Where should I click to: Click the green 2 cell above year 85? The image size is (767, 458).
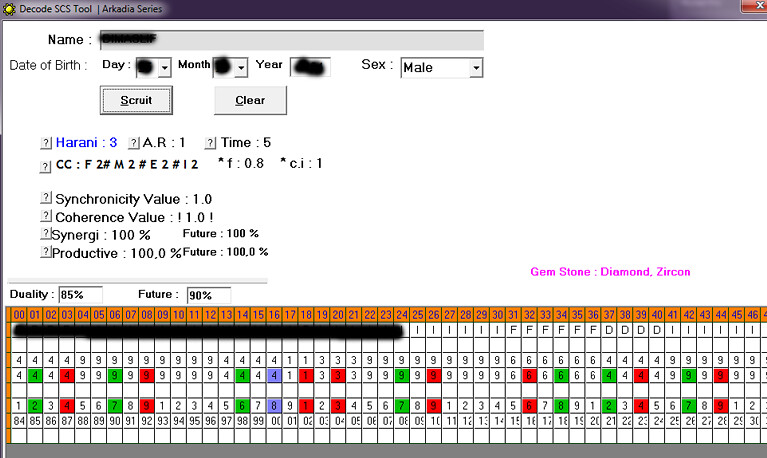(x=35, y=406)
